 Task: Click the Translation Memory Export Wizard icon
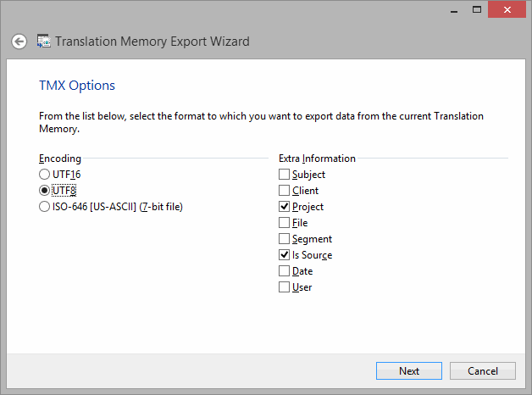point(44,41)
